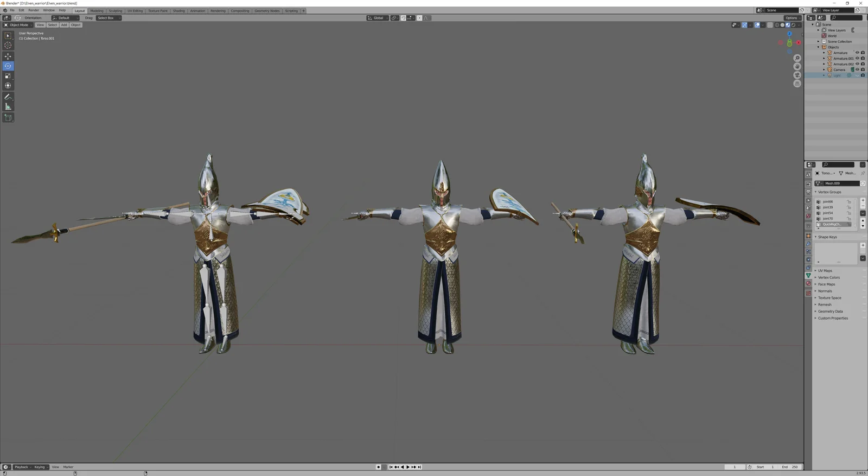Switch to Wireframe viewport shading
This screenshot has height=476, width=868.
pos(777,25)
